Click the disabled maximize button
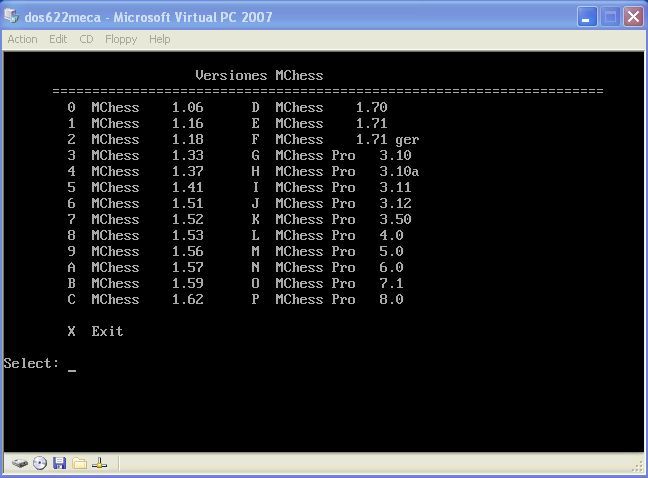Viewport: 648px width, 478px height. point(610,17)
